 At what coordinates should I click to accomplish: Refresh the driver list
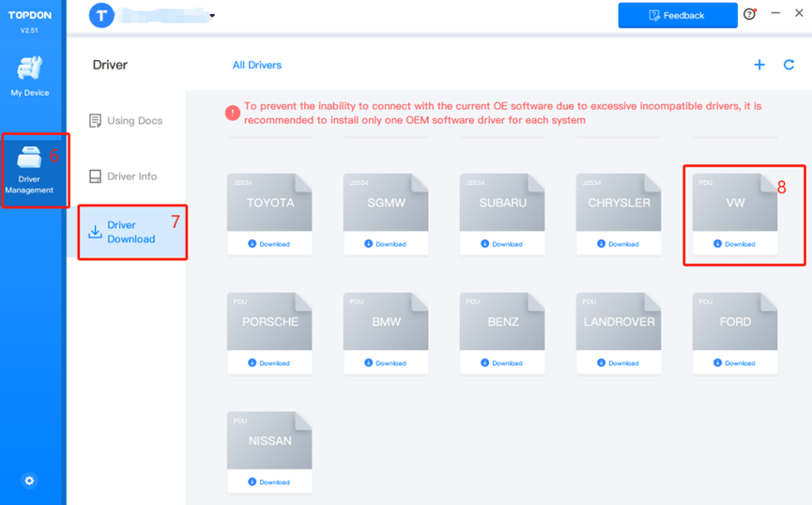click(789, 65)
